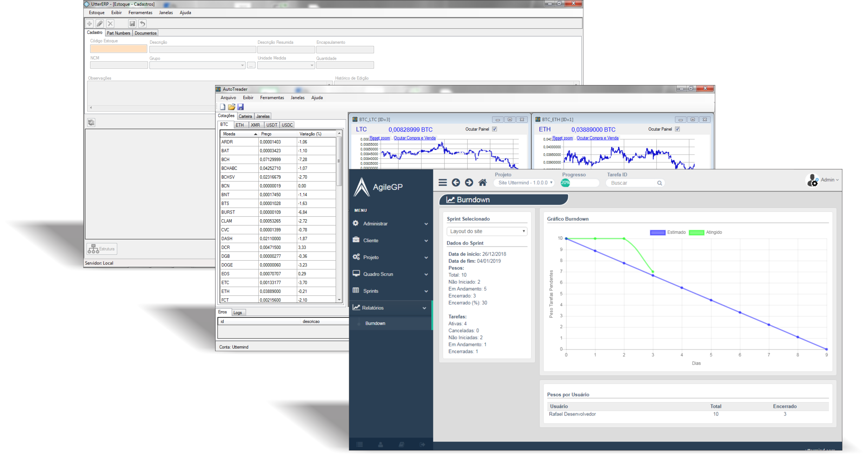This screenshot has height=454, width=868.
Task: Click the Admin user avatar icon
Action: 812,180
